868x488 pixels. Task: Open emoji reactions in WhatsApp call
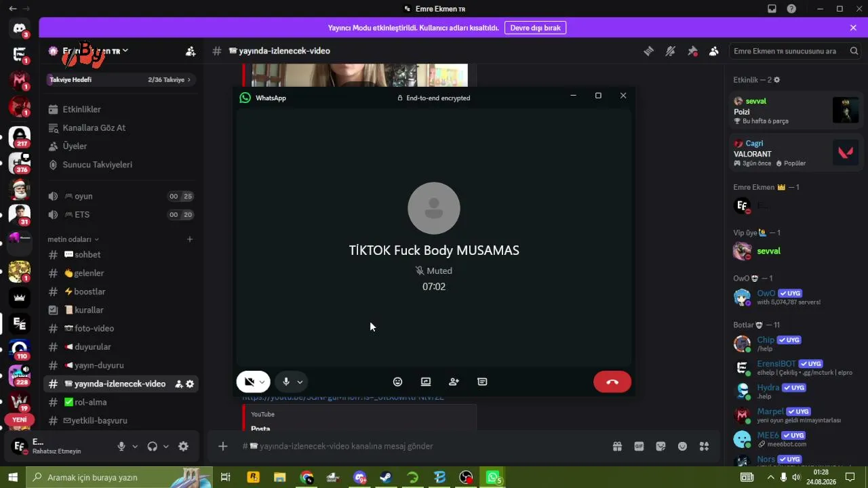pos(398,382)
